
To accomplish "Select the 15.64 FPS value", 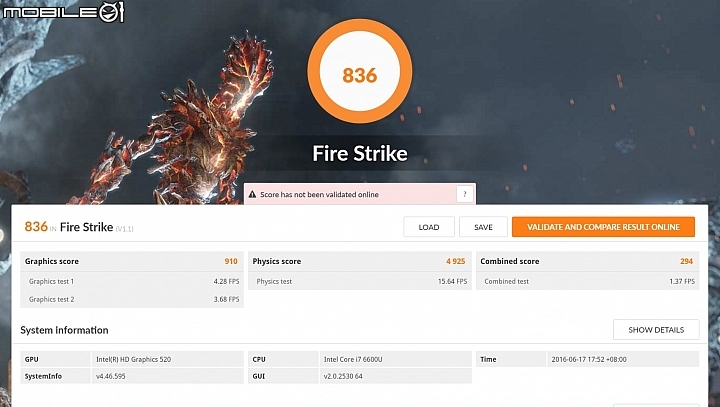I will point(452,281).
